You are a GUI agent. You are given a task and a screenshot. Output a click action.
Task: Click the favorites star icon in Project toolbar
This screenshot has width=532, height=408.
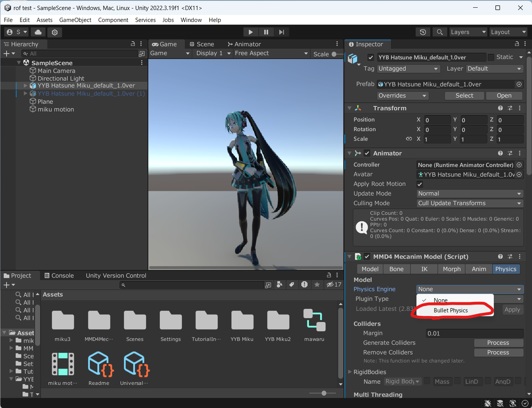click(x=317, y=285)
